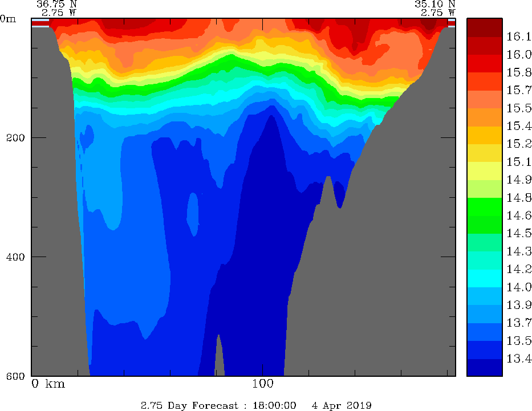Pick the red swatch between 16.0 and 15.8

pyautogui.click(x=485, y=63)
